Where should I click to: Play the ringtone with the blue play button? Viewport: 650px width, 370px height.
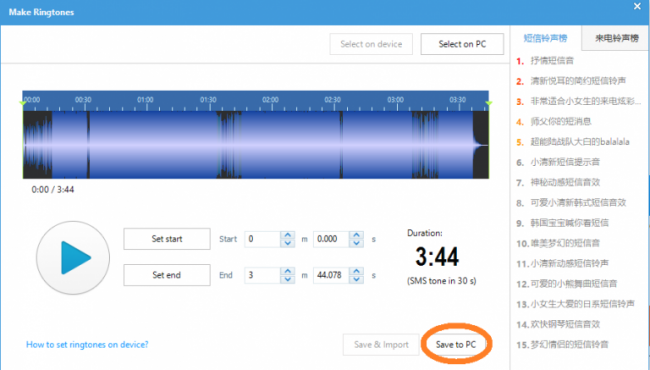[73, 257]
